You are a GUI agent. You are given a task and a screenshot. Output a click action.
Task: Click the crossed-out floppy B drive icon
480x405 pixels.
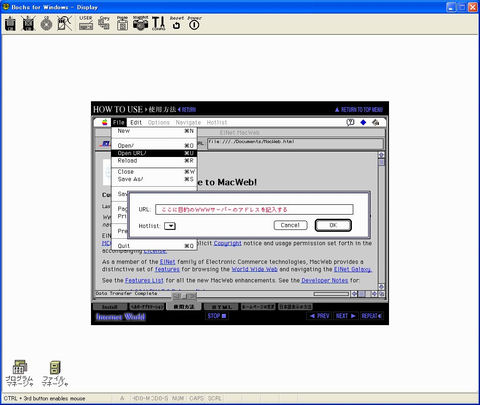28,24
